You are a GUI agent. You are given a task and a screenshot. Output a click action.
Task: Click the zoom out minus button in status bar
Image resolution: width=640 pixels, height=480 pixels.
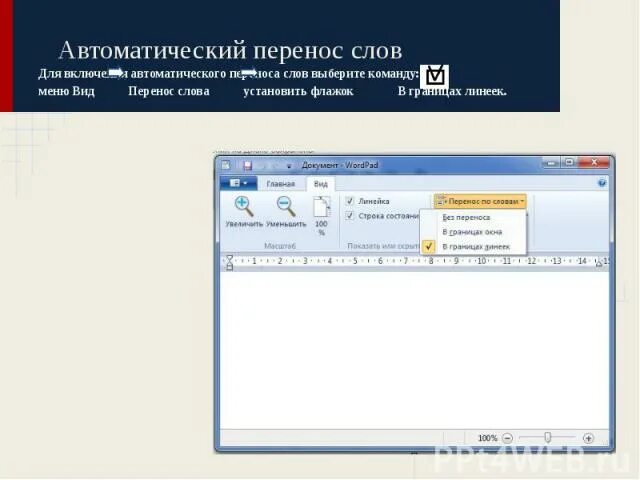(x=507, y=438)
